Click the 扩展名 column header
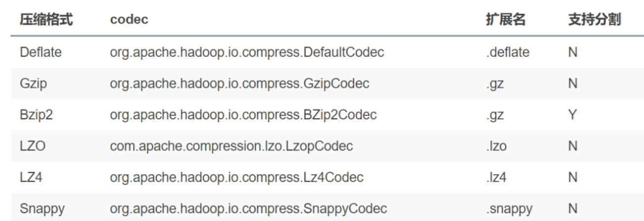The width and height of the screenshot is (644, 221). [x=506, y=20]
